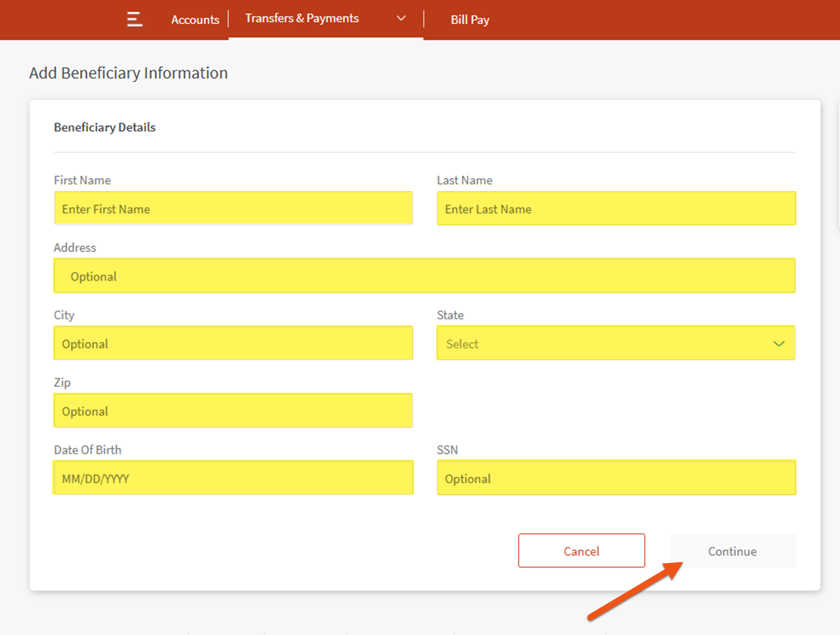Go to the Accounts menu item

pos(195,20)
